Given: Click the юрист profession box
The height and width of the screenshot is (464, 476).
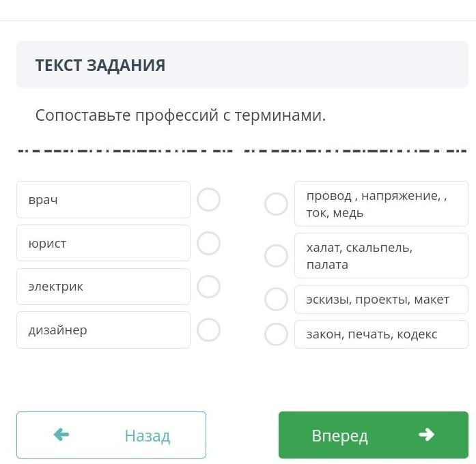Looking at the screenshot, I should point(103,243).
